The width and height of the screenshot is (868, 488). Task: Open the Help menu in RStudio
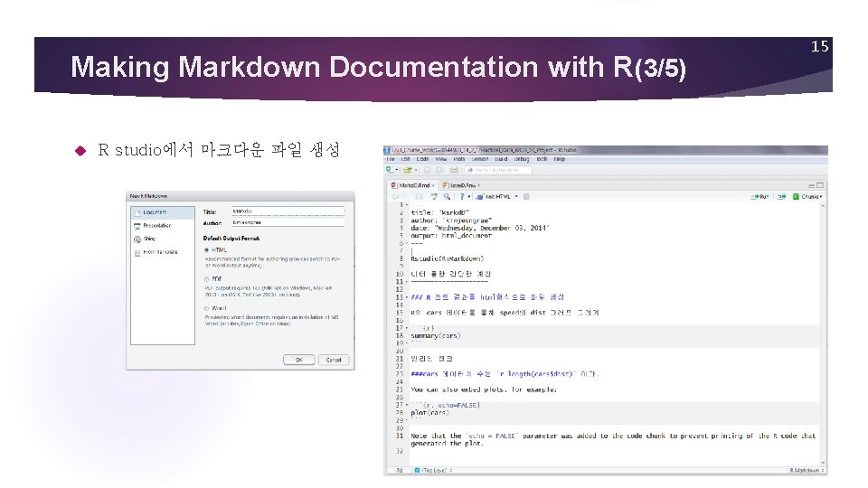tap(559, 159)
